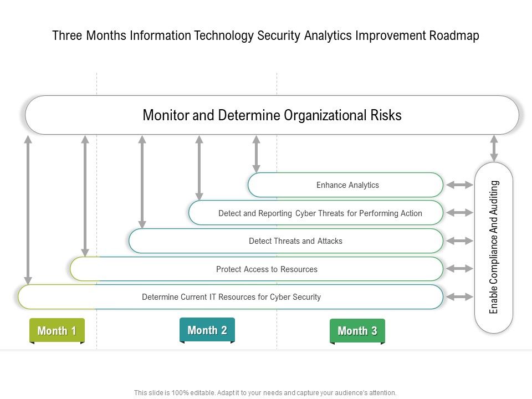
Task: Click horizontal arrow beside Protect Access to Resources
Action: point(459,269)
